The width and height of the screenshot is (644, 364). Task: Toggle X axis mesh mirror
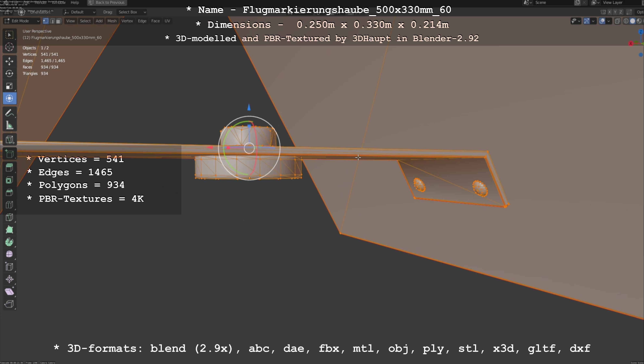click(610, 12)
